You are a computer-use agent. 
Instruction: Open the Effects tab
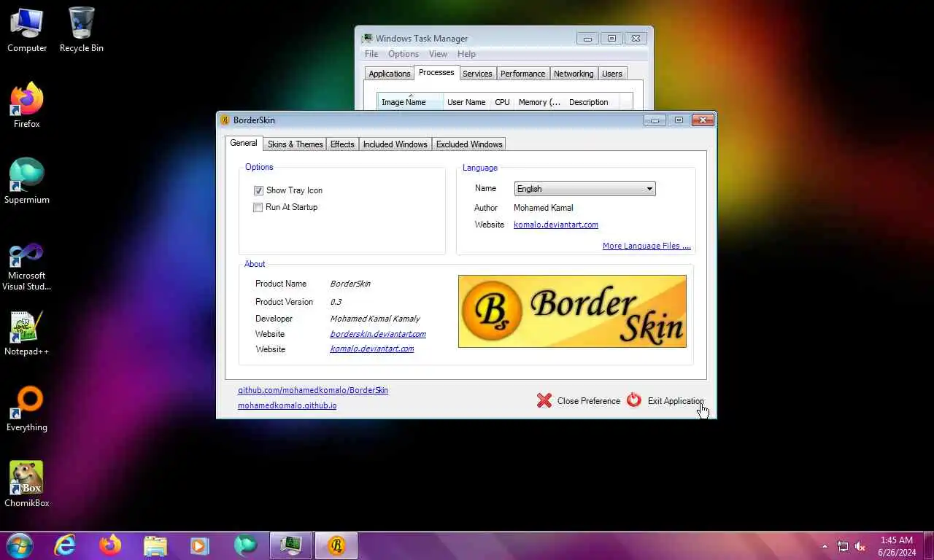342,144
